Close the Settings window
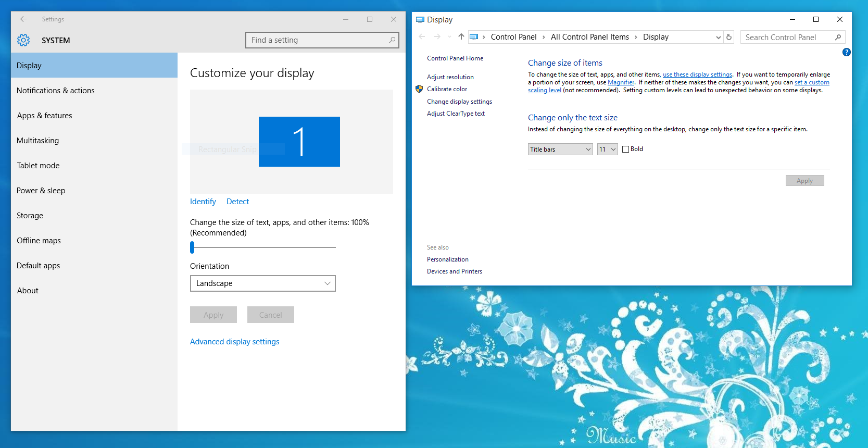 [394, 19]
